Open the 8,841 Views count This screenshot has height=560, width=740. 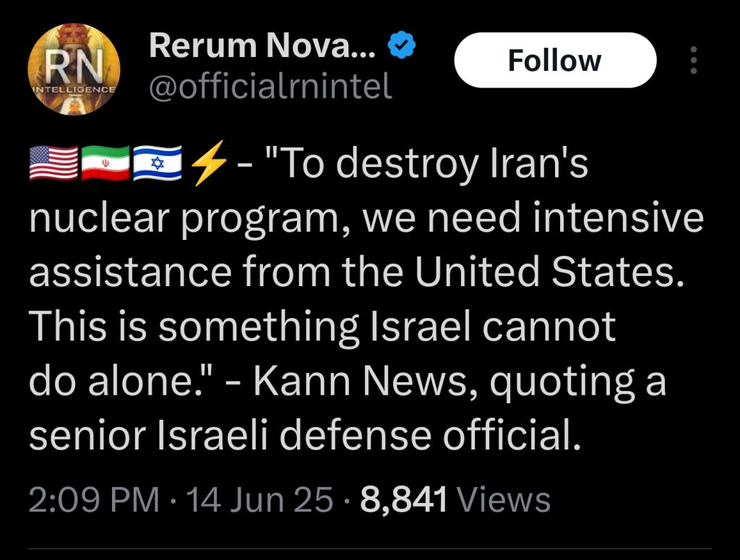tap(455, 499)
